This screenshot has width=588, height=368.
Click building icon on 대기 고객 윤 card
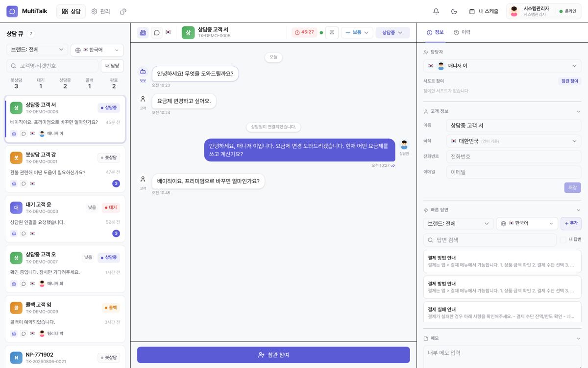click(x=14, y=234)
